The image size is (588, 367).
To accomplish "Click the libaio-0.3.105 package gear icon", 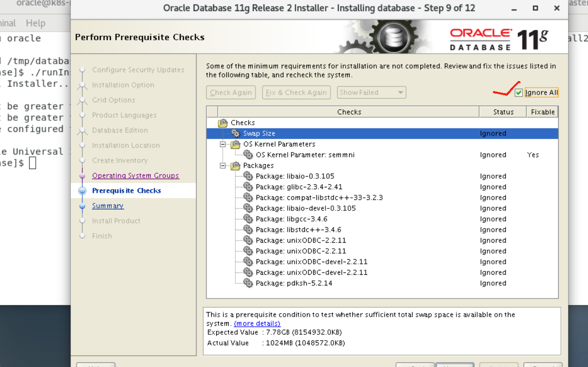I will point(248,176).
